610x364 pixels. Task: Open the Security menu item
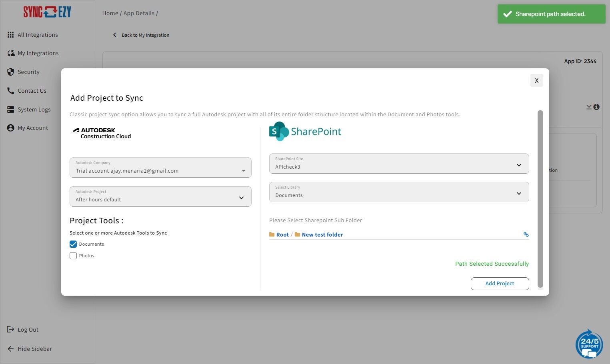click(28, 72)
